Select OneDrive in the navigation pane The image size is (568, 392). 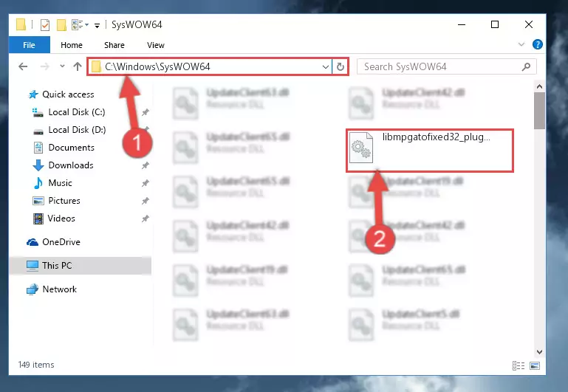[61, 242]
